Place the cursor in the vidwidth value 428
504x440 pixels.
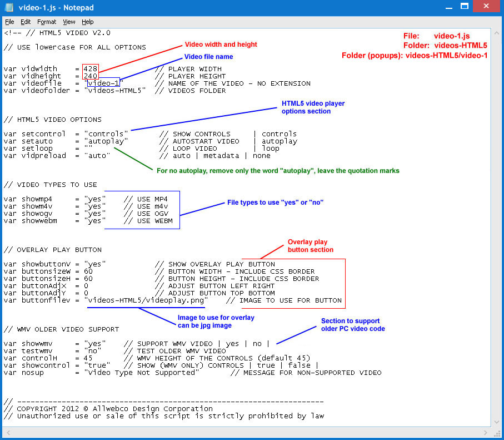[91, 69]
